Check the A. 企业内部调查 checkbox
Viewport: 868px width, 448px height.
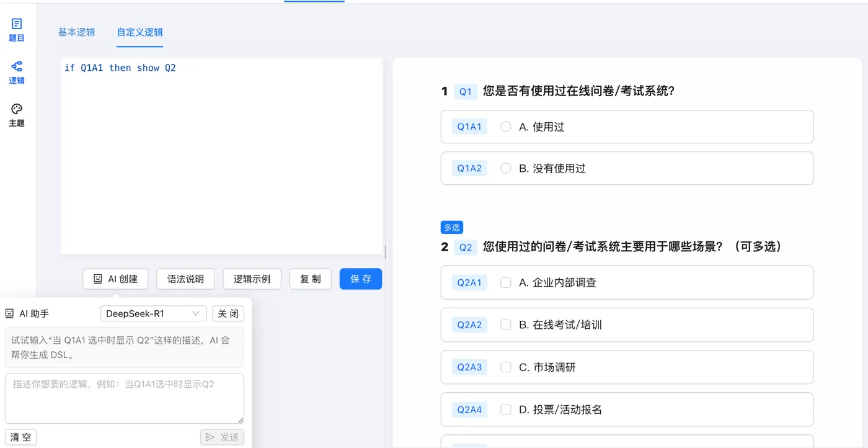pos(506,282)
